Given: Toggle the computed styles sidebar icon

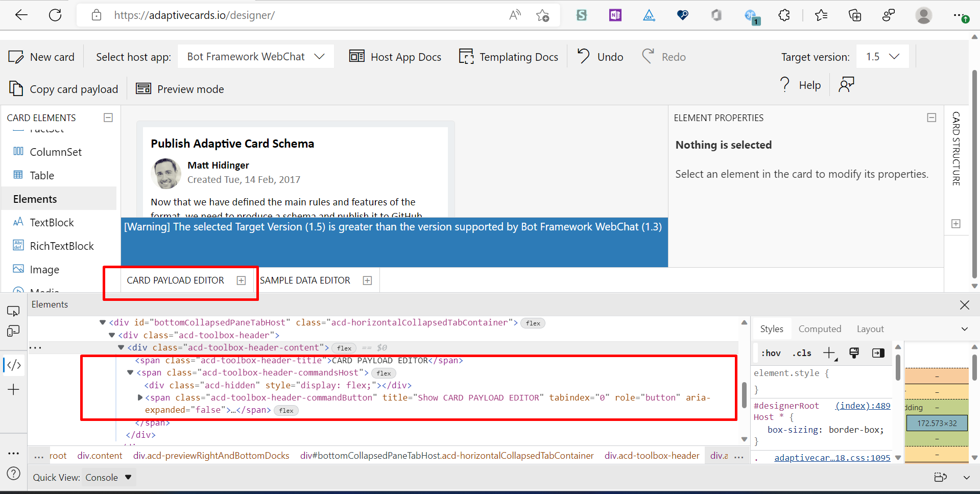Looking at the screenshot, I should tap(878, 353).
